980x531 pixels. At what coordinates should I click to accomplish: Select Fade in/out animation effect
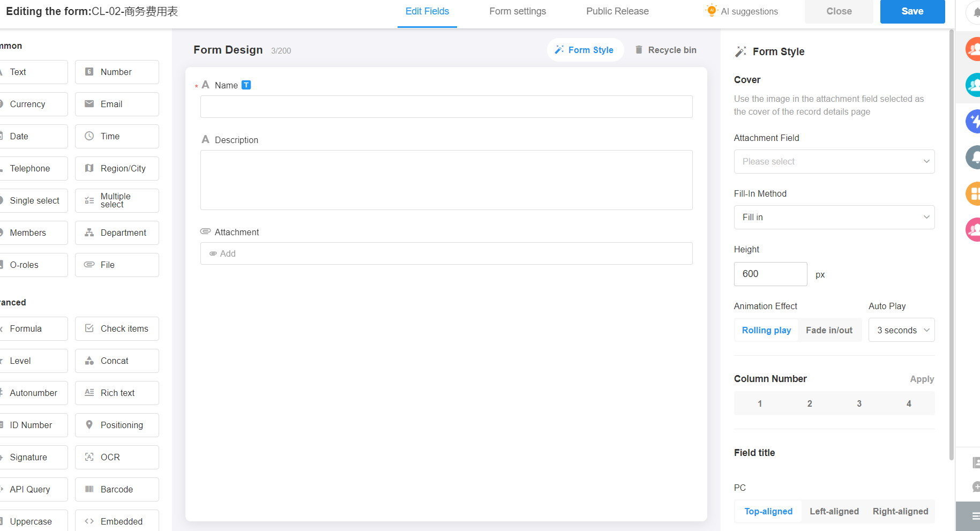click(x=829, y=330)
